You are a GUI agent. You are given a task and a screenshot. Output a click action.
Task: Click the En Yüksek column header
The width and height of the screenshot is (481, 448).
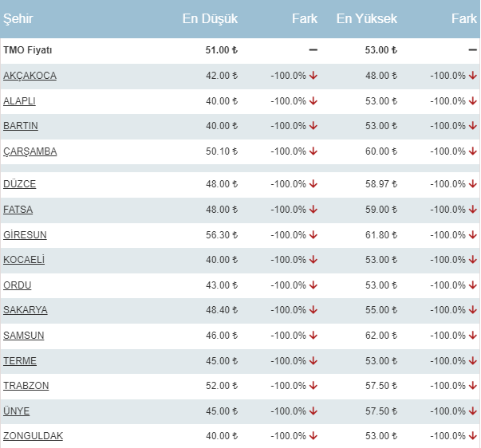(x=367, y=18)
